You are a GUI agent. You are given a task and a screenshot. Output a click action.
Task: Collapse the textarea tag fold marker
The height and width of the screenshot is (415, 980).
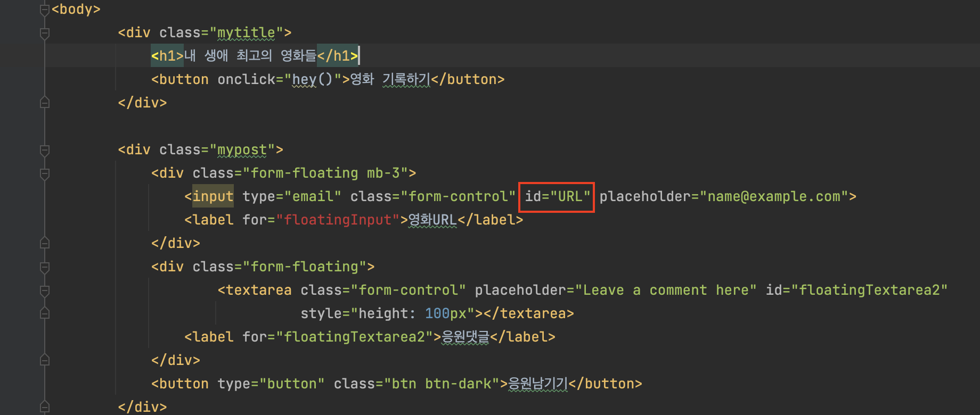[x=45, y=290]
